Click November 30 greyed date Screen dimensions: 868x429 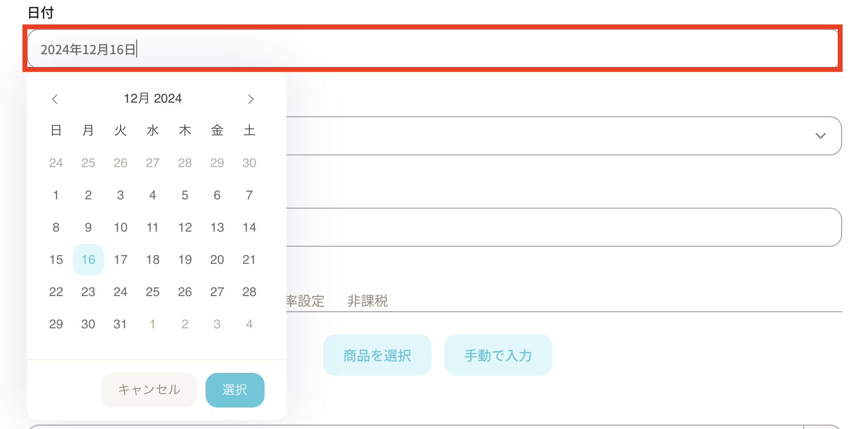pyautogui.click(x=249, y=163)
